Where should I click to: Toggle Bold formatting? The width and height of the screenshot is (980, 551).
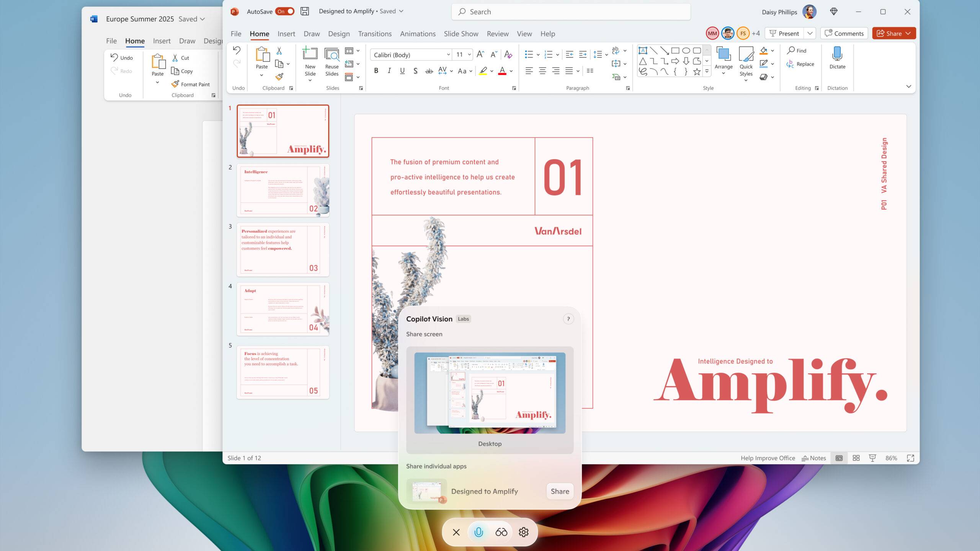click(x=376, y=71)
